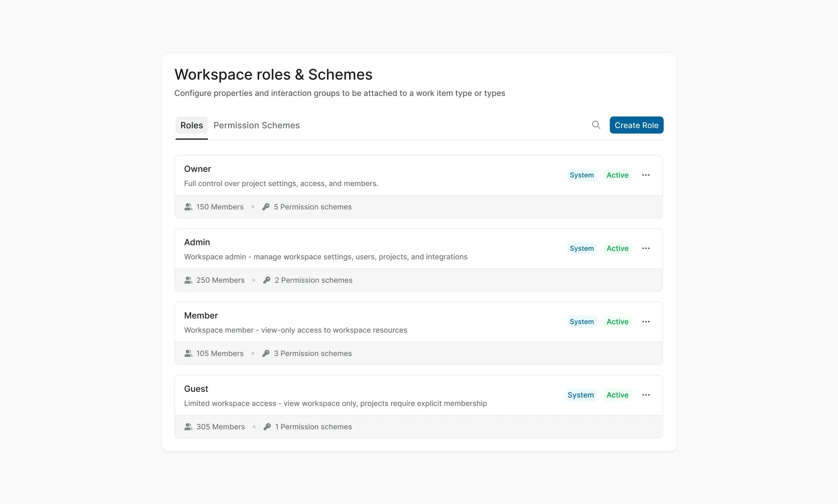The image size is (838, 504).
Task: Click the Guest description about limited access
Action: pyautogui.click(x=335, y=404)
